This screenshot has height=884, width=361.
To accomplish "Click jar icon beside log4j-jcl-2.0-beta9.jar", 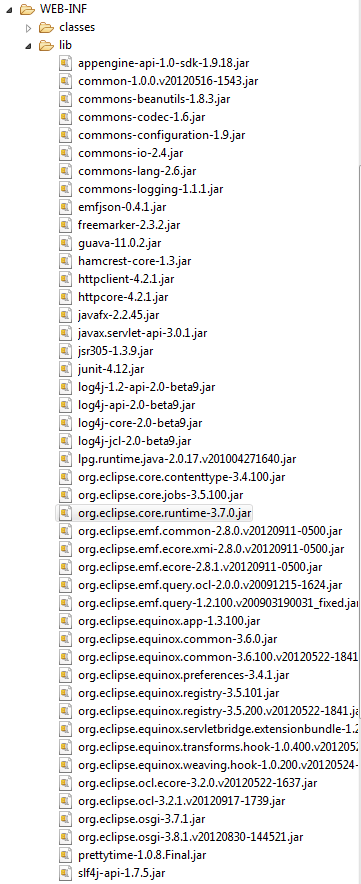I will [65, 441].
